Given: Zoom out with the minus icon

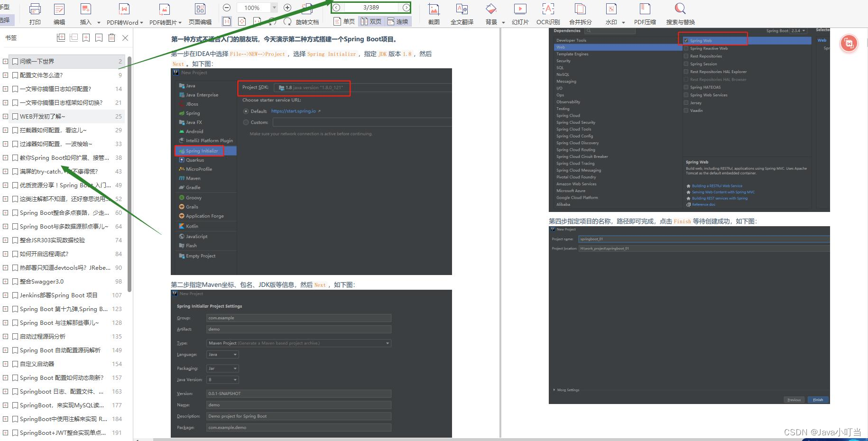Looking at the screenshot, I should click(x=227, y=8).
